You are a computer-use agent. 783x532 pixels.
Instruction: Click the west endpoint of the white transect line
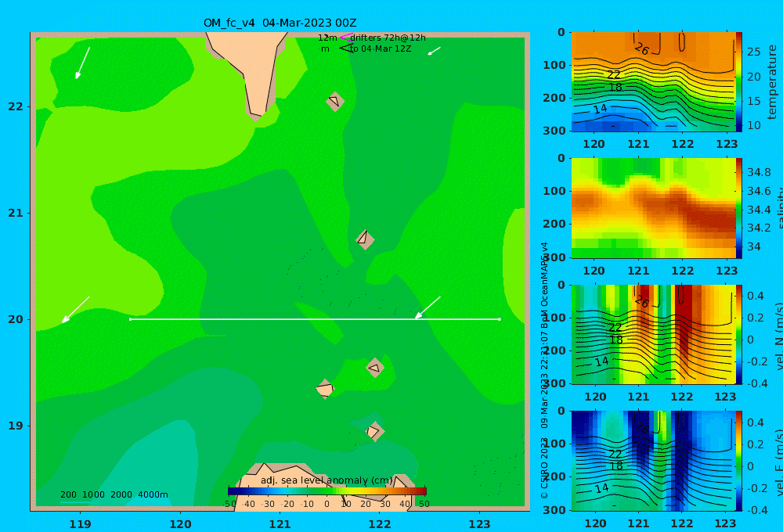pyautogui.click(x=130, y=319)
